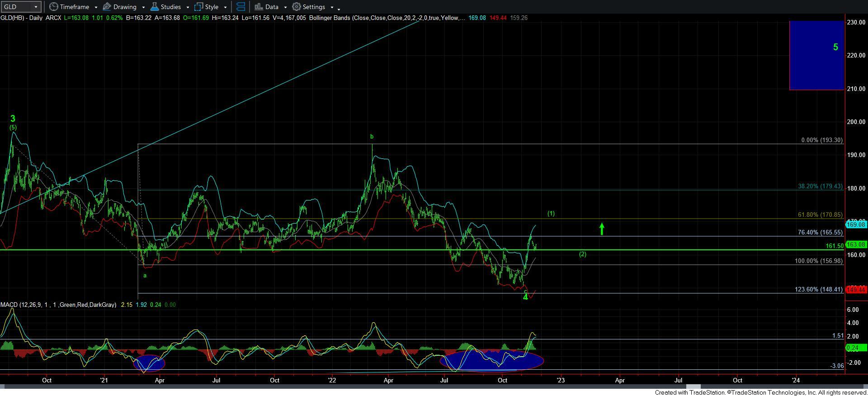Viewport: 868px width, 396px height.
Task: Expand the Data dropdown arrow
Action: [285, 7]
